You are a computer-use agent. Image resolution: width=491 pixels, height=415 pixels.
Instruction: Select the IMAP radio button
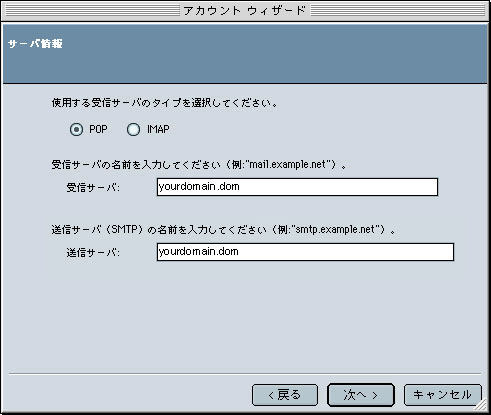[133, 129]
